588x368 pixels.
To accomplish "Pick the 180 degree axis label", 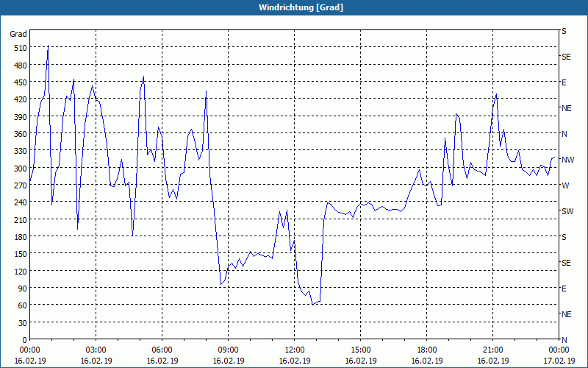I will click(x=20, y=237).
